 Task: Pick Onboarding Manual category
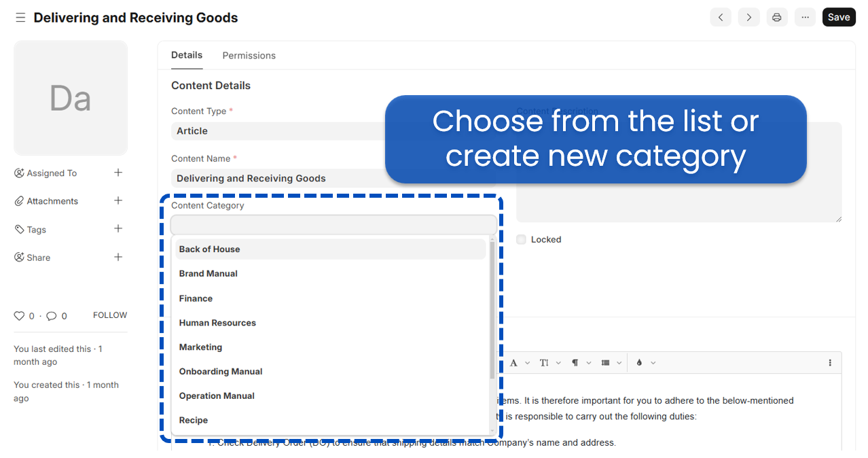tap(331, 372)
